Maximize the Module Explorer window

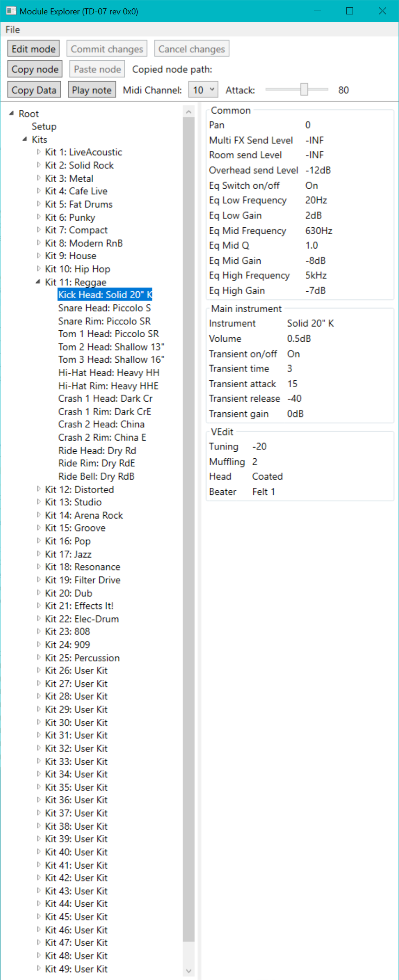(350, 11)
